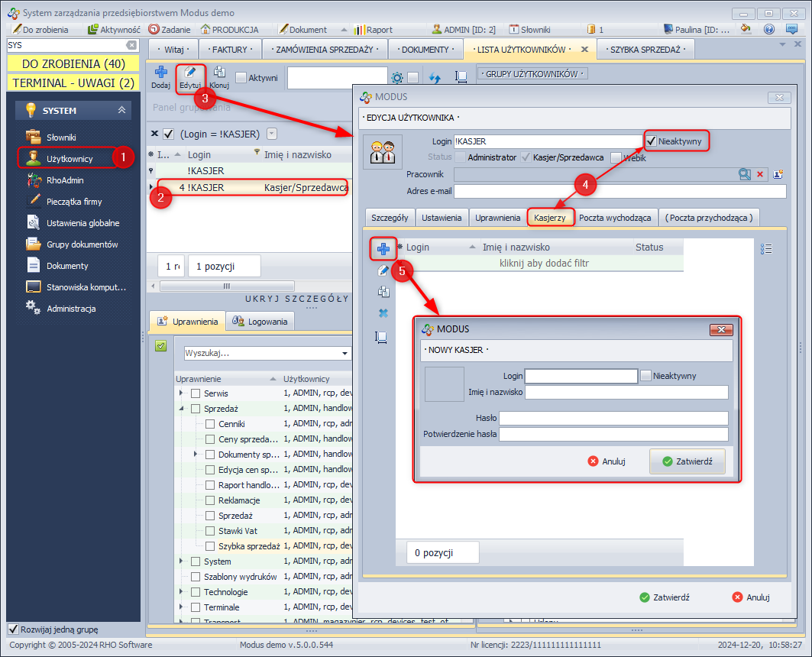Screen dimensions: 812x657
Task: Click blue plus to add new kasjer
Action: pyautogui.click(x=383, y=248)
